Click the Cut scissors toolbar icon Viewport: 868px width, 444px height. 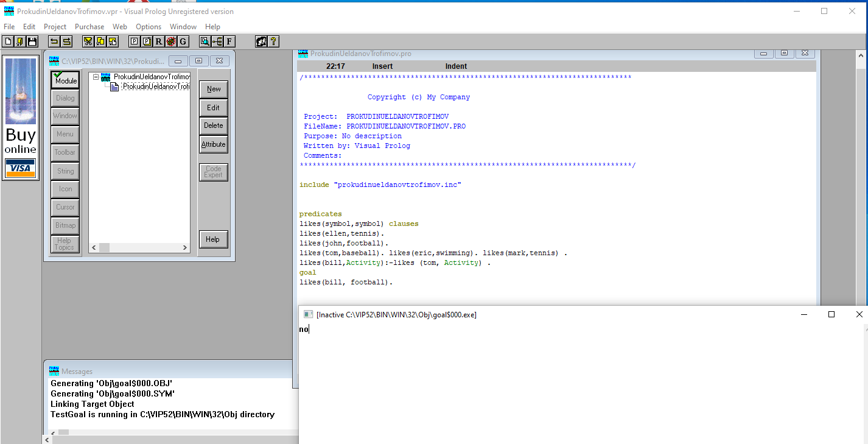88,41
